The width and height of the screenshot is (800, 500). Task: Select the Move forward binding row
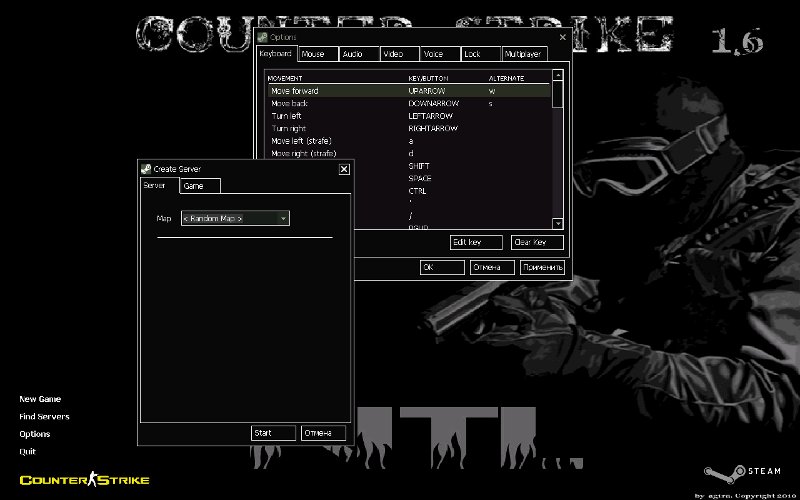409,91
